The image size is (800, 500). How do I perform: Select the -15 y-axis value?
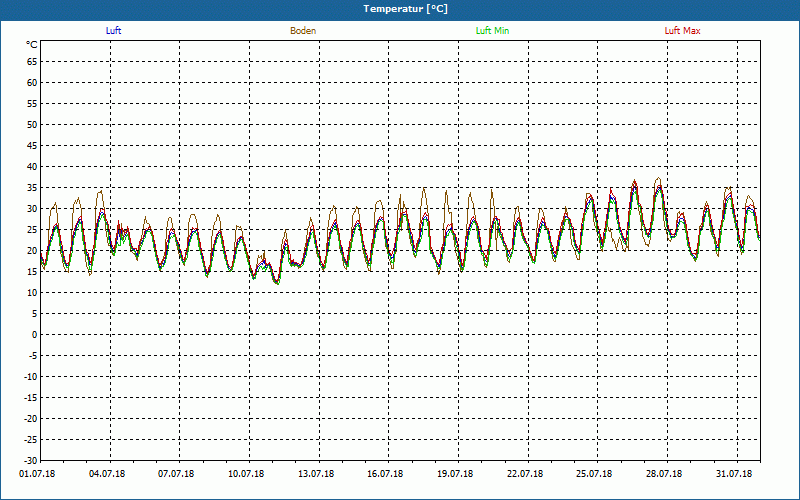(x=31, y=398)
